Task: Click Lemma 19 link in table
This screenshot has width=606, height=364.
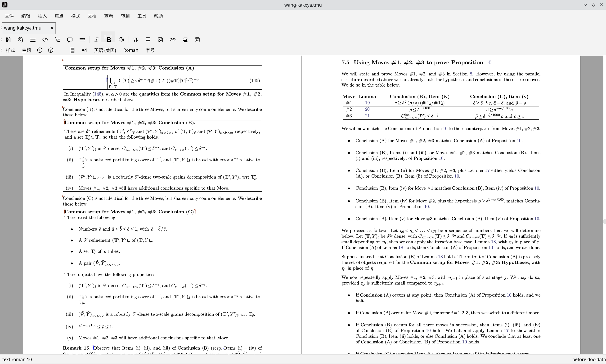Action: coord(367,103)
